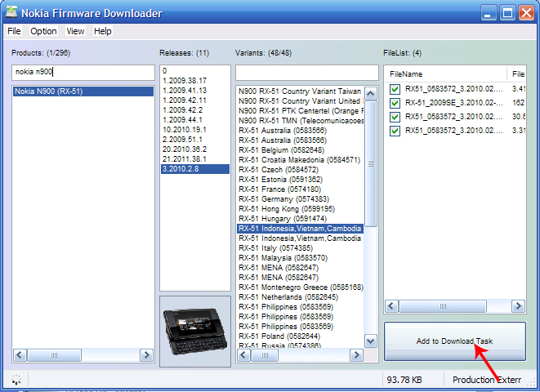This screenshot has width=540, height=392.
Task: Select RX-51 Belgium (0582648) variant
Action: pos(300,150)
